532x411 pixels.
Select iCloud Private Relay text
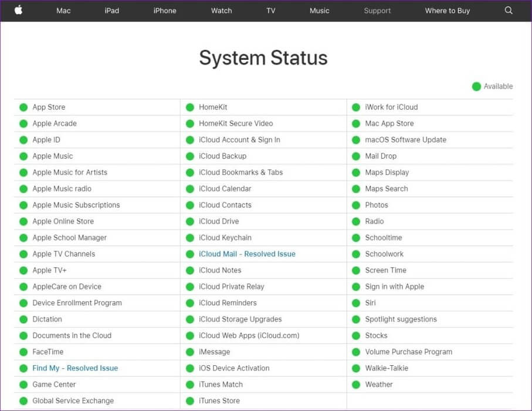point(231,287)
